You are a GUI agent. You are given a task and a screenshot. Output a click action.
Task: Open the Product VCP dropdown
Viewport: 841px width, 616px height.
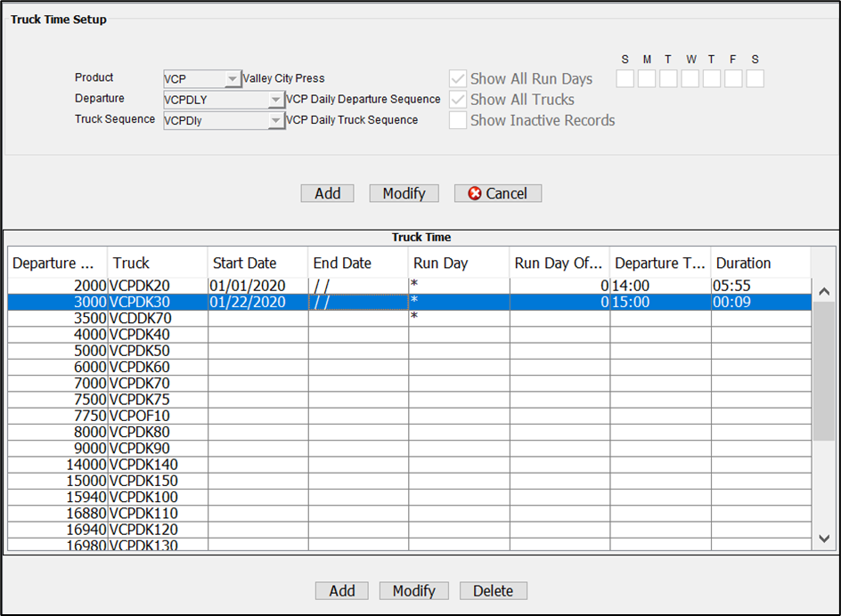pos(232,79)
